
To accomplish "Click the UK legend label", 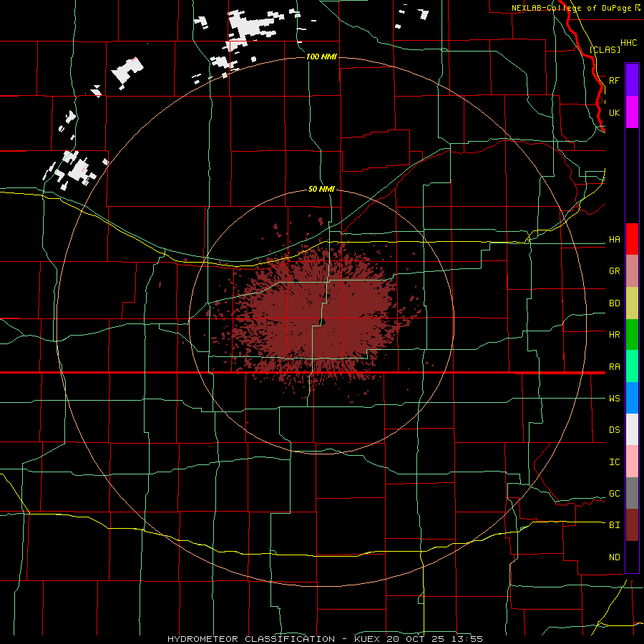I will point(614,112).
